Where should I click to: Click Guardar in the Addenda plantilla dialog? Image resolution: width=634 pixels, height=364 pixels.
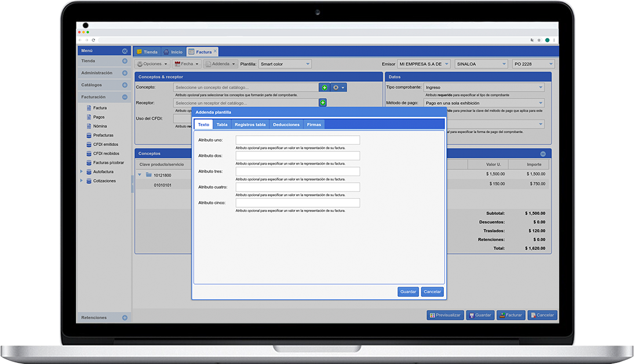pos(408,292)
